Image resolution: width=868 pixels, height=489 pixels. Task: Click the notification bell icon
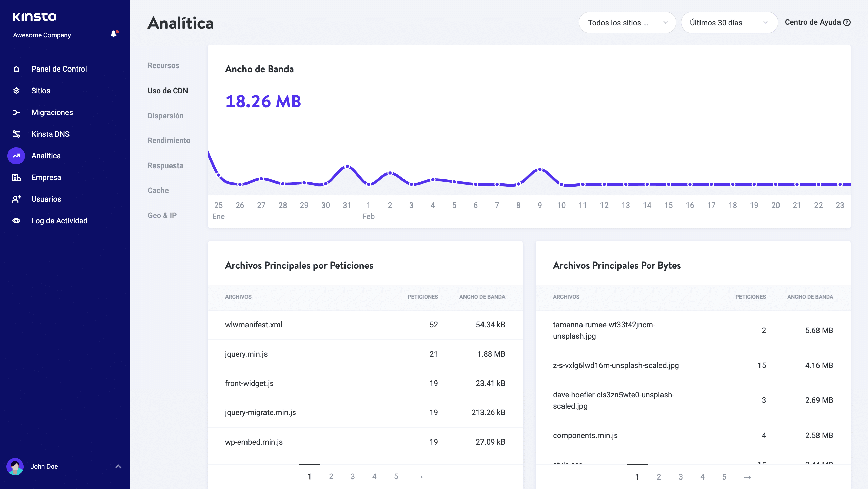click(x=114, y=34)
